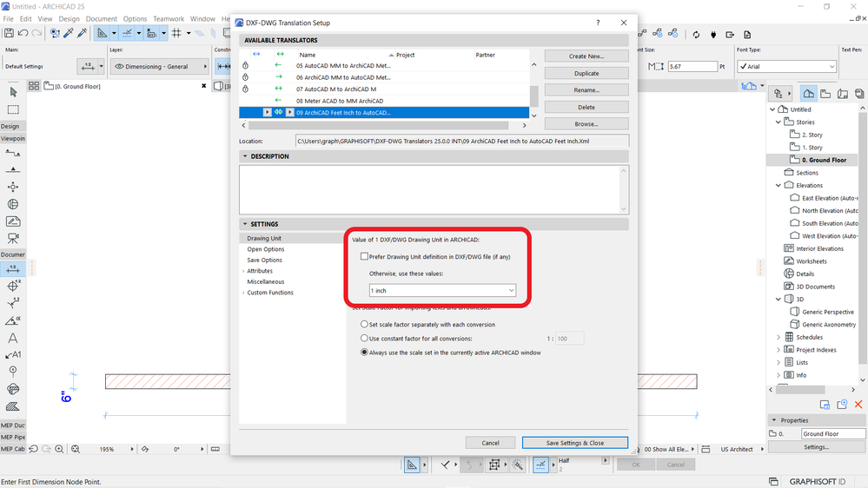Collapse the DESCRIPTION section
Image resolution: width=868 pixels, height=488 pixels.
245,156
